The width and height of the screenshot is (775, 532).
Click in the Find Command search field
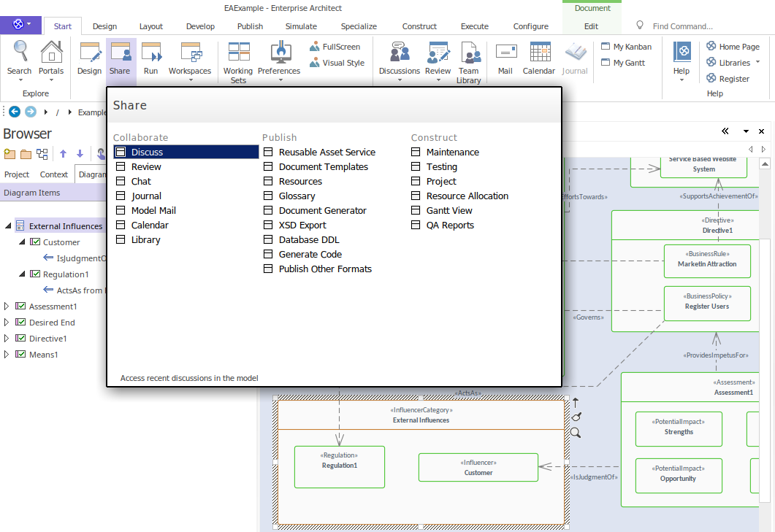pos(682,26)
